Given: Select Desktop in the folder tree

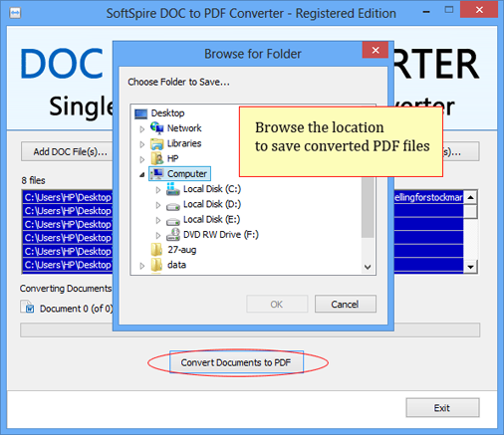Looking at the screenshot, I should (167, 113).
